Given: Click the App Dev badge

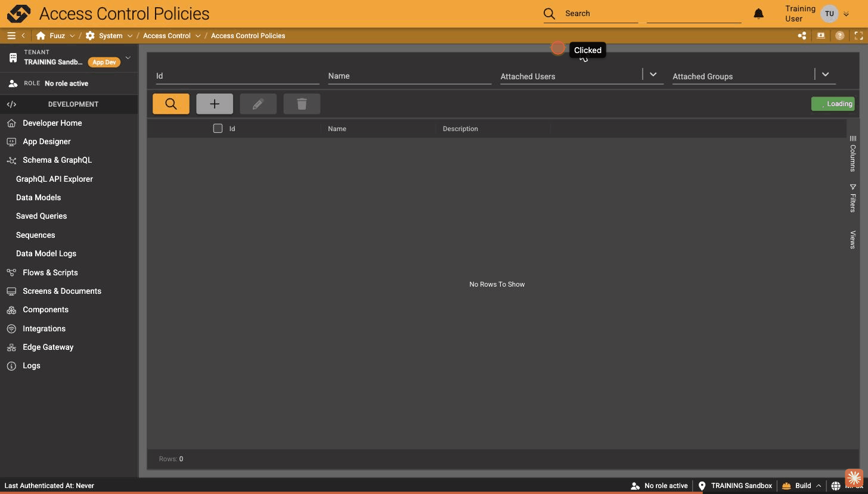Looking at the screenshot, I should pos(104,62).
